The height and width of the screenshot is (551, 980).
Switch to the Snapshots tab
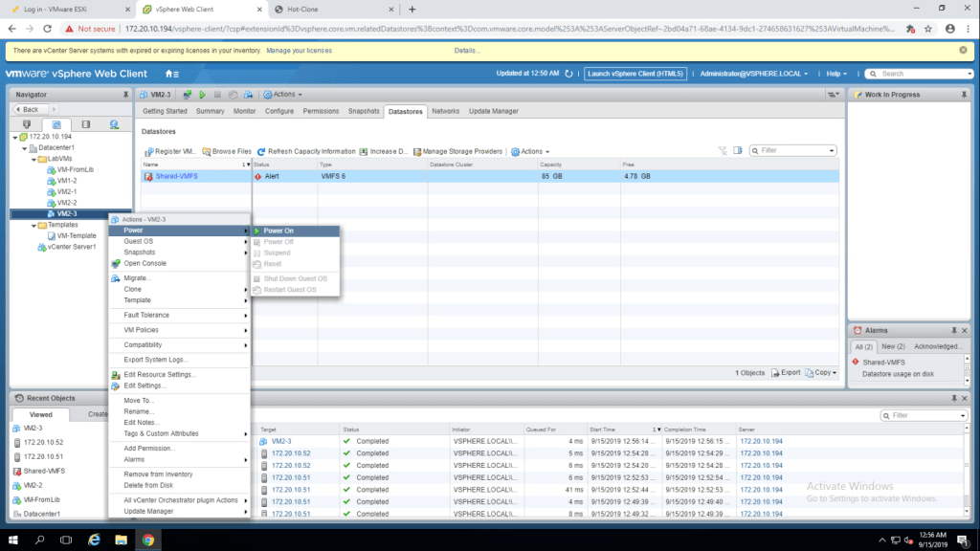[x=364, y=111]
